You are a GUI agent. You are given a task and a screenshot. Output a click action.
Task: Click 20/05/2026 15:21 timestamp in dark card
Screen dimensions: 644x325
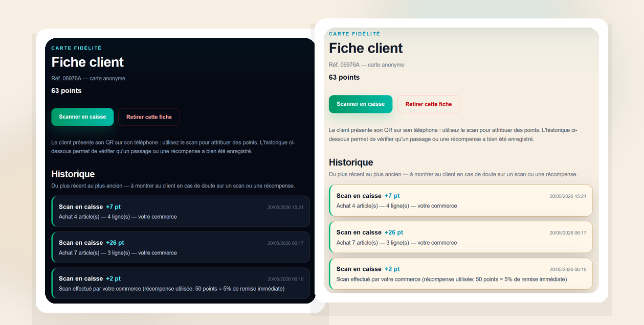point(285,207)
